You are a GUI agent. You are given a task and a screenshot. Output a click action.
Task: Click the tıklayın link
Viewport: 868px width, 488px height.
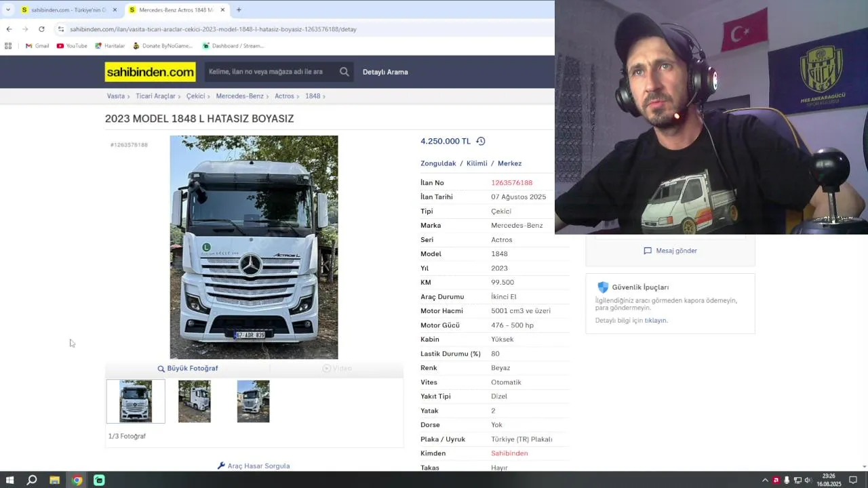(656, 321)
